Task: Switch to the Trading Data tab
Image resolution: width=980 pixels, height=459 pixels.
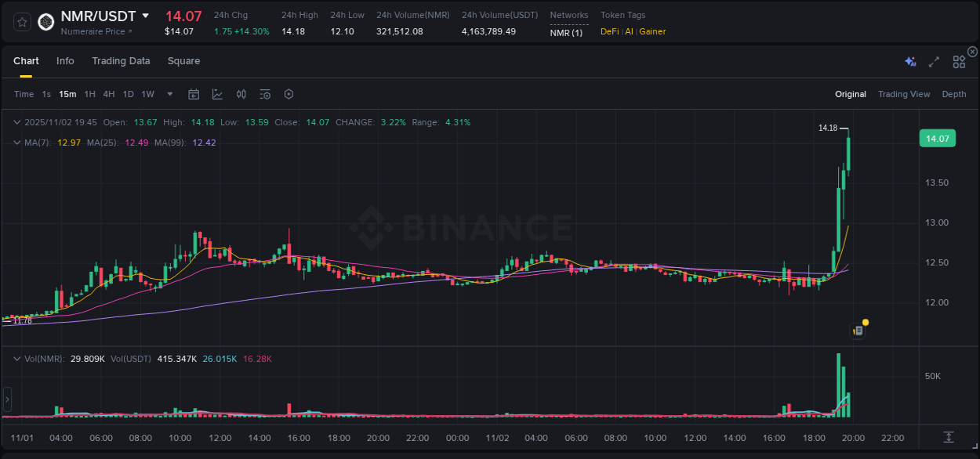Action: pos(121,60)
